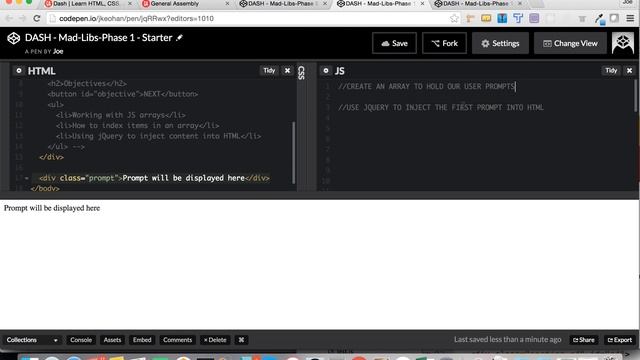The image size is (640, 360).
Task: Open Chrome hamburger menu
Action: pos(630,18)
